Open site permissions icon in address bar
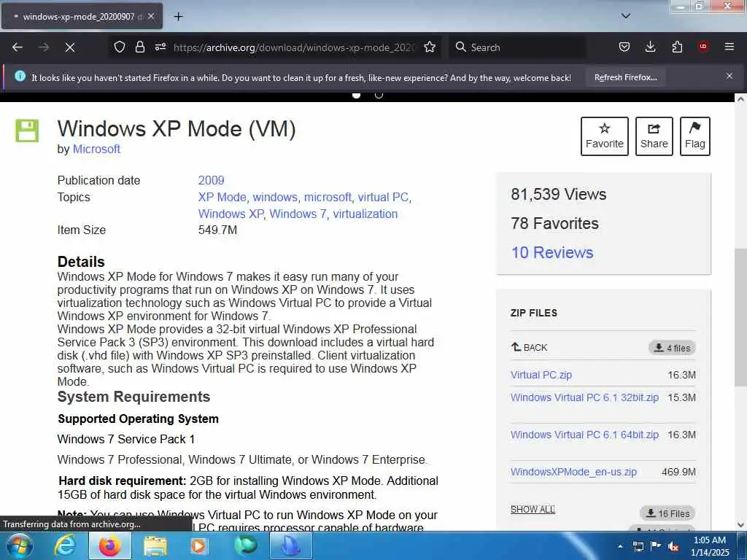The image size is (747, 560). 160,47
